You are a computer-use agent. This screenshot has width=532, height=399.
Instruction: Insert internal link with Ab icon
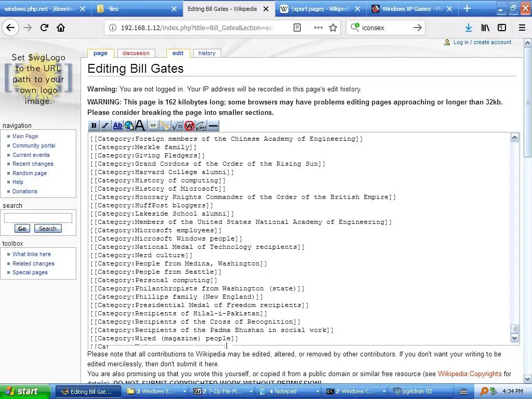(x=117, y=126)
